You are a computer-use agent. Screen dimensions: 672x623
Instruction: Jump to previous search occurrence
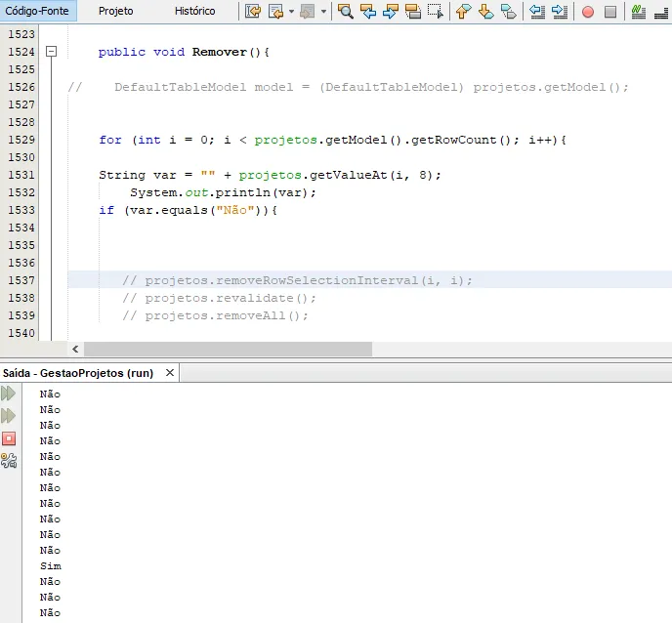tap(368, 12)
